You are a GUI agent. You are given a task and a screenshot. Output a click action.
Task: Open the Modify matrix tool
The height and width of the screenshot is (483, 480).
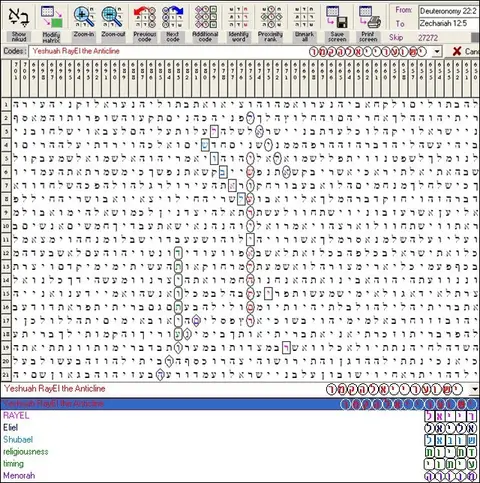(51, 17)
